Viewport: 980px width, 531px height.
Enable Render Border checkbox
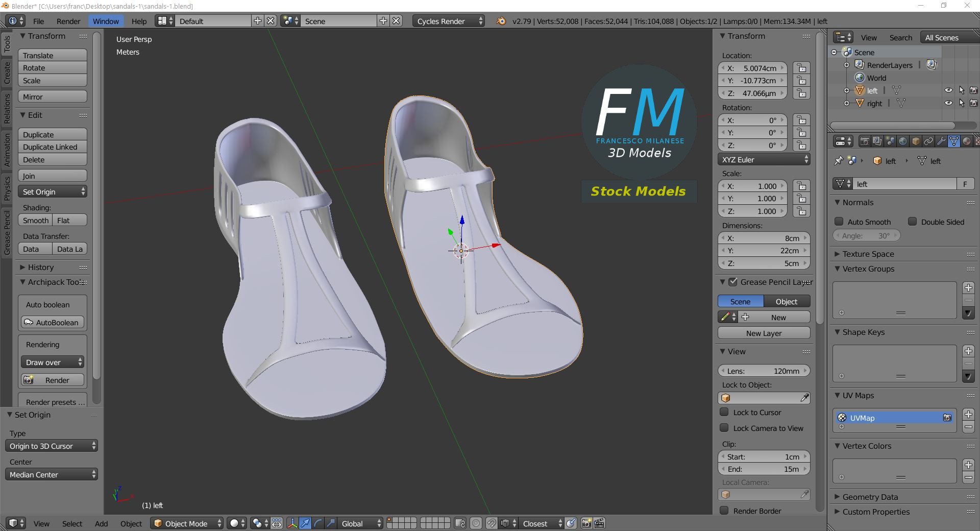coord(724,511)
